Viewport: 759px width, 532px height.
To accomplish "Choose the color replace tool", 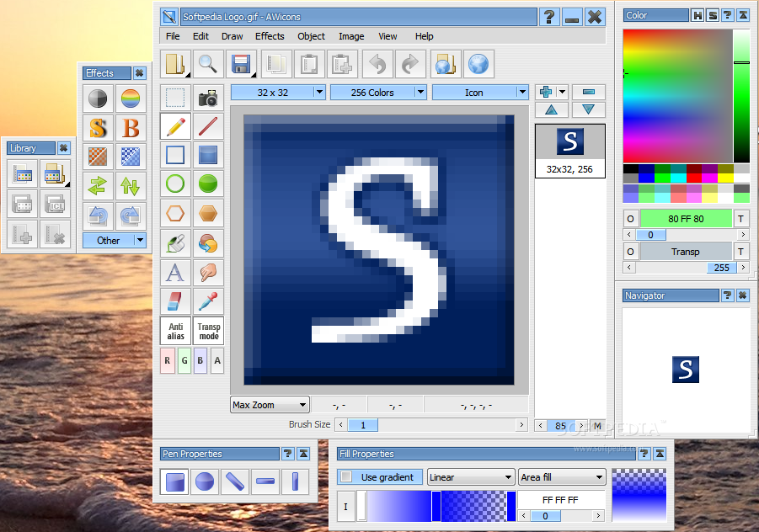I will tap(208, 243).
